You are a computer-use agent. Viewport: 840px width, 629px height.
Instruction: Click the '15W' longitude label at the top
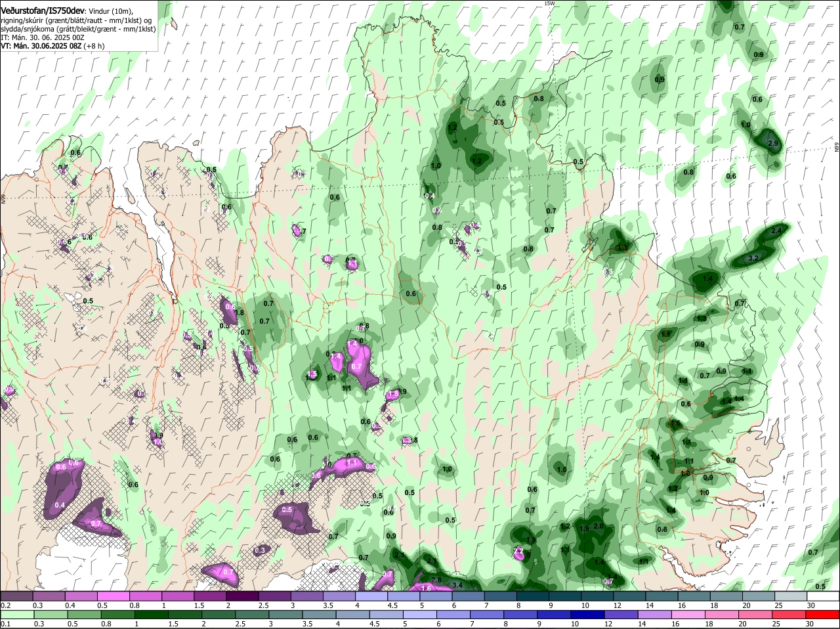(549, 4)
